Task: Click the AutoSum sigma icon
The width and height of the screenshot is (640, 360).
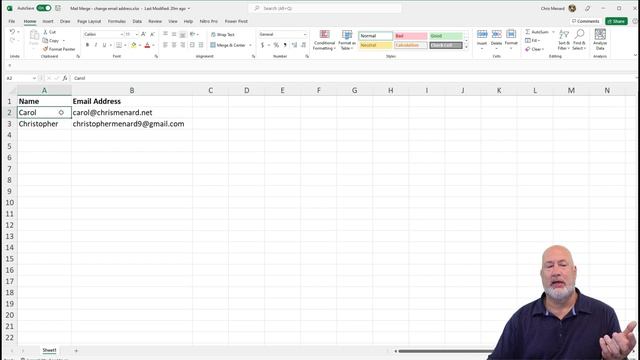Action: click(x=528, y=32)
